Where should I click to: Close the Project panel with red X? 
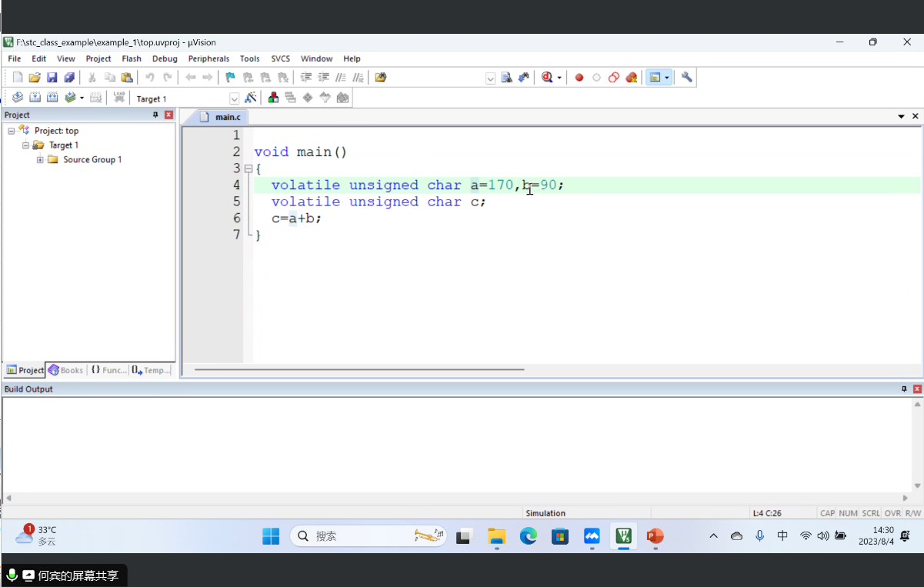(169, 115)
